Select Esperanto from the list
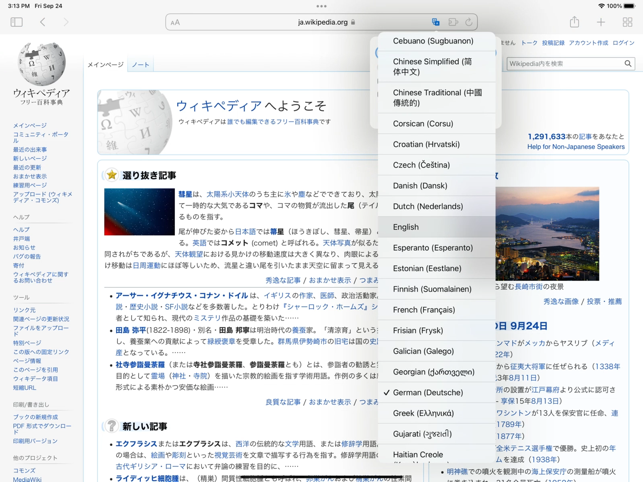The height and width of the screenshot is (482, 643). click(436, 248)
